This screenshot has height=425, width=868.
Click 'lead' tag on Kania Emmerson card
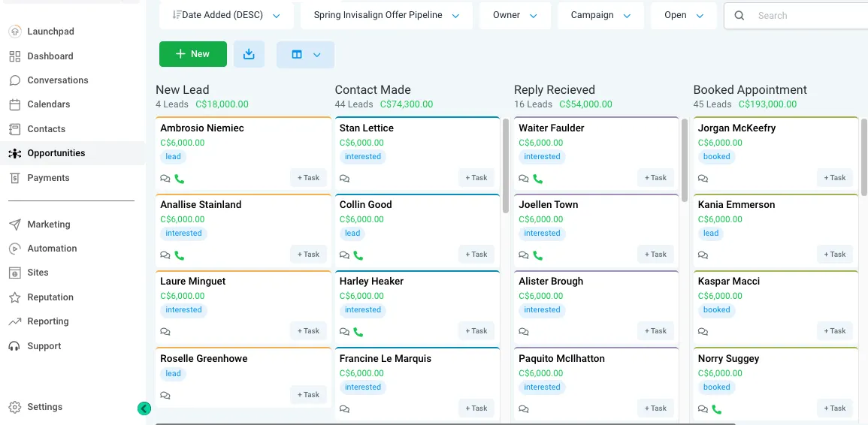[712, 234]
